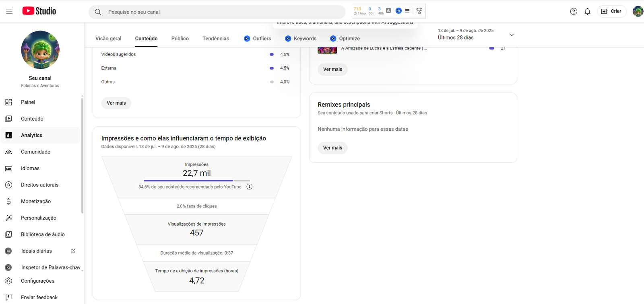Open the notifications bell
The height and width of the screenshot is (304, 644).
pos(587,12)
